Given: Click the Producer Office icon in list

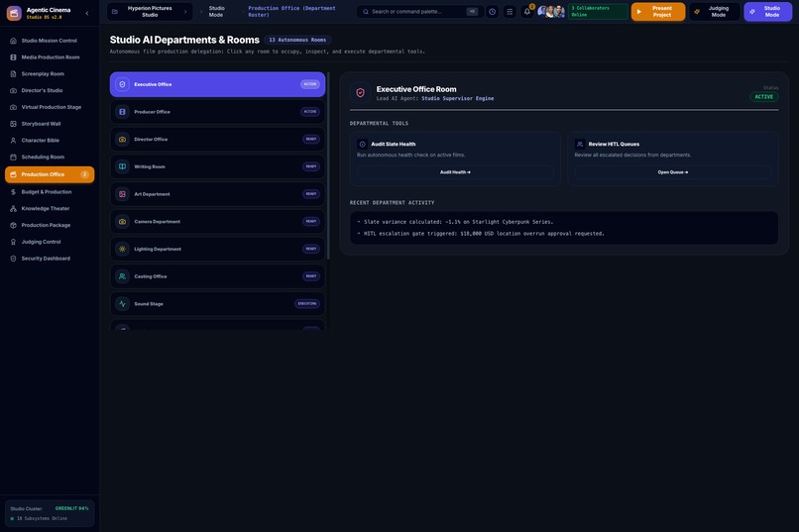Looking at the screenshot, I should (122, 112).
